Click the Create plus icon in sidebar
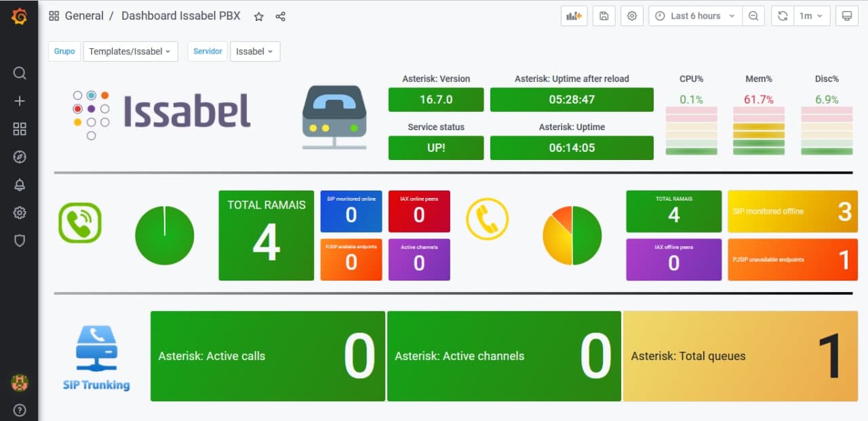This screenshot has width=868, height=421. click(x=20, y=101)
